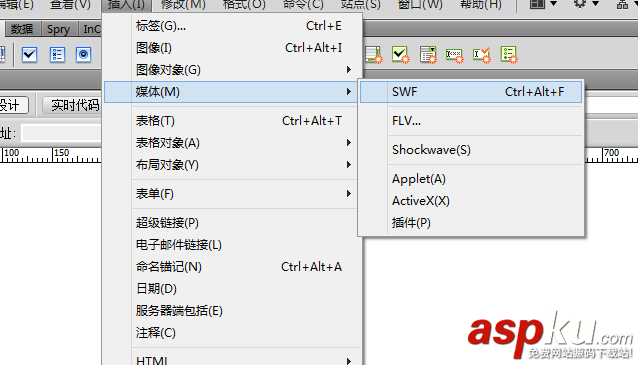
Task: Select FLV... in media submenu
Action: coord(471,121)
